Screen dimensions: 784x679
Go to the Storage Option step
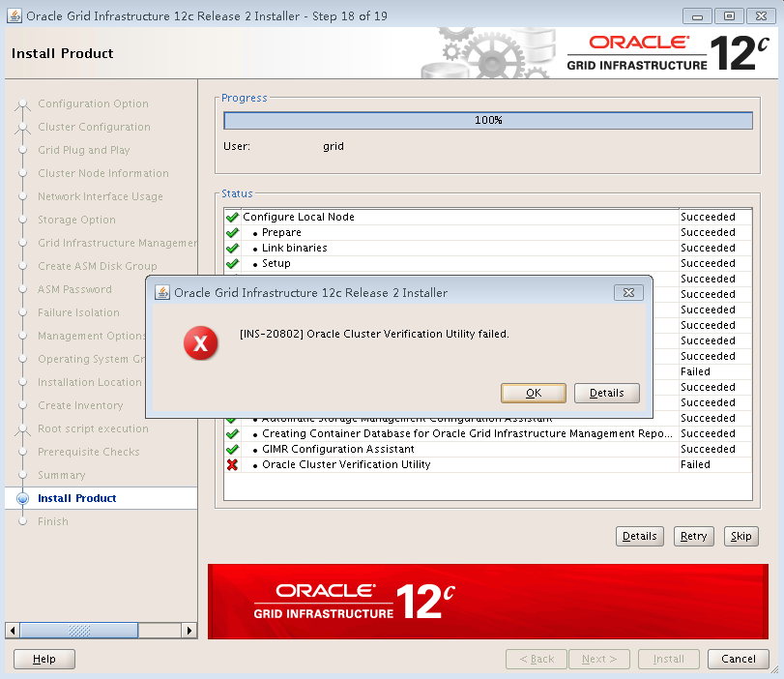(76, 220)
